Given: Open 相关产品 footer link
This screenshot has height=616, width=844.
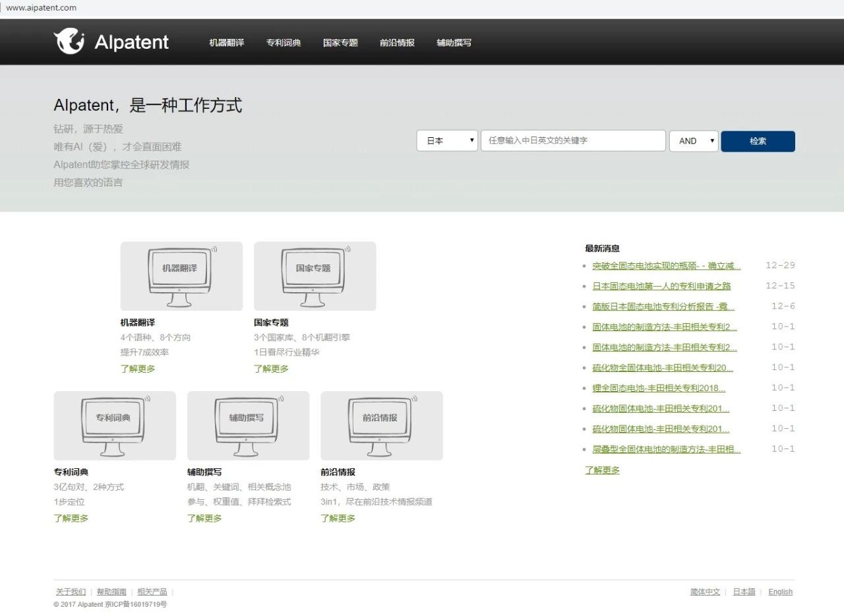Looking at the screenshot, I should 152,592.
